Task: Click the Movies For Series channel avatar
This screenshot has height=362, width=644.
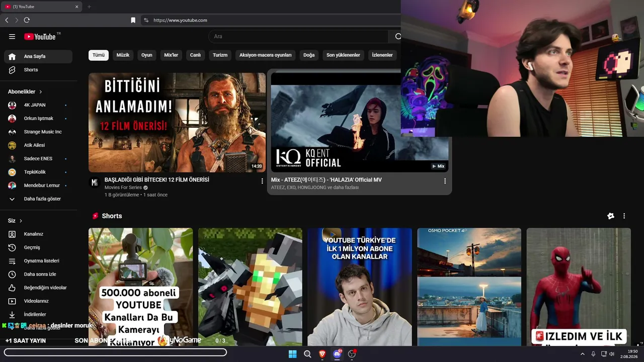Action: 94,182
